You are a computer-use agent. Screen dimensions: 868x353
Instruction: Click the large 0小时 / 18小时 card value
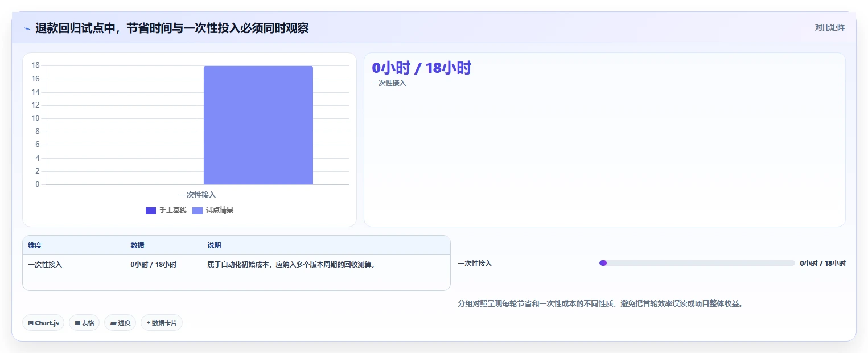pyautogui.click(x=421, y=68)
